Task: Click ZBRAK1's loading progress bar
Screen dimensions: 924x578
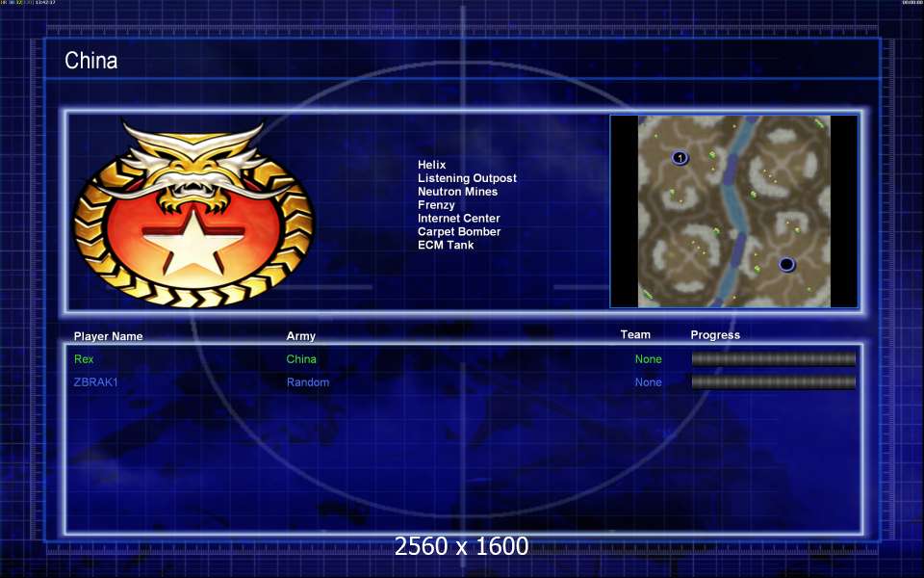Action: coord(773,382)
